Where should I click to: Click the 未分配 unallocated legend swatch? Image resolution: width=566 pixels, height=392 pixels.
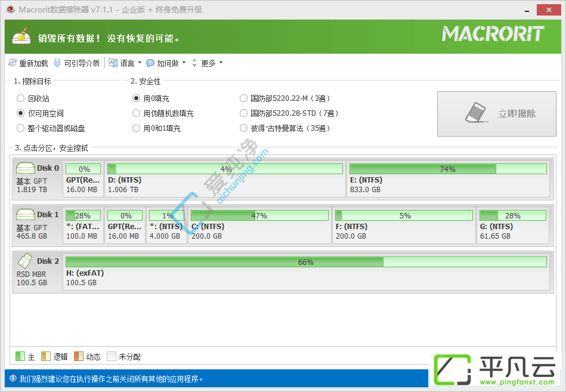pos(112,356)
